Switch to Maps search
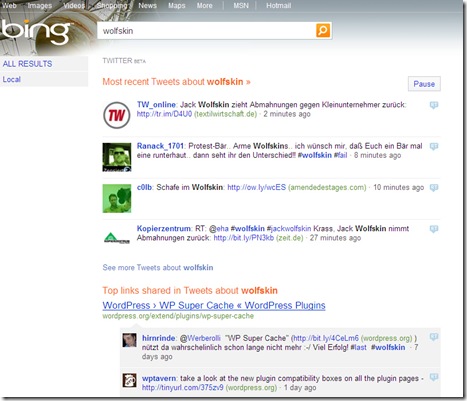467x401 pixels. tap(177, 6)
